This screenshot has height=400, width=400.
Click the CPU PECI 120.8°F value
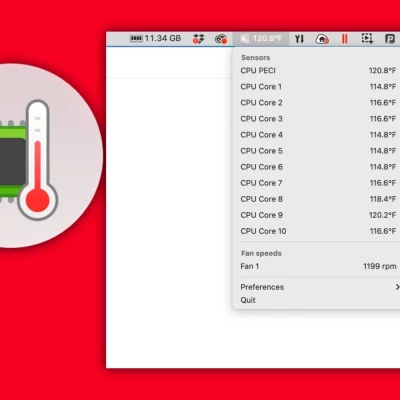tap(382, 71)
